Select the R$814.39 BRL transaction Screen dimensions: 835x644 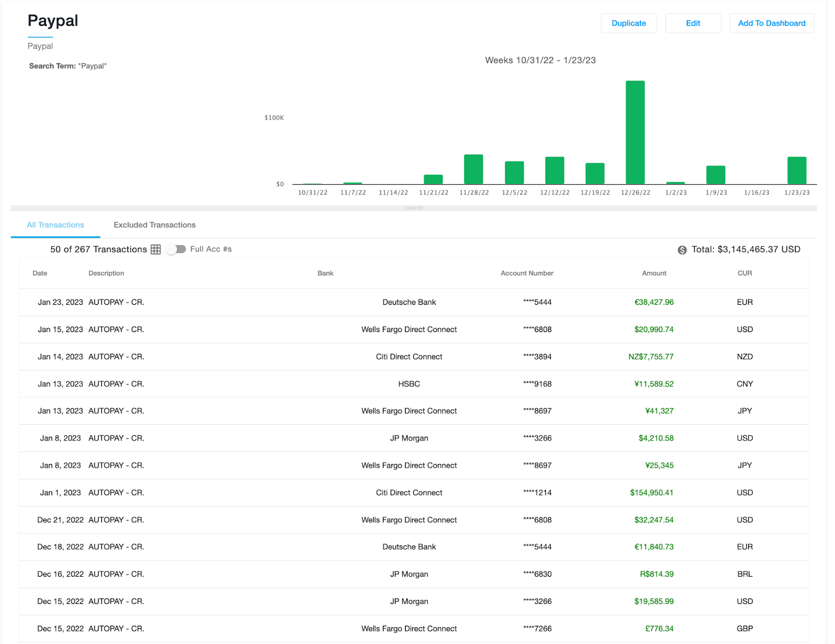coord(657,574)
